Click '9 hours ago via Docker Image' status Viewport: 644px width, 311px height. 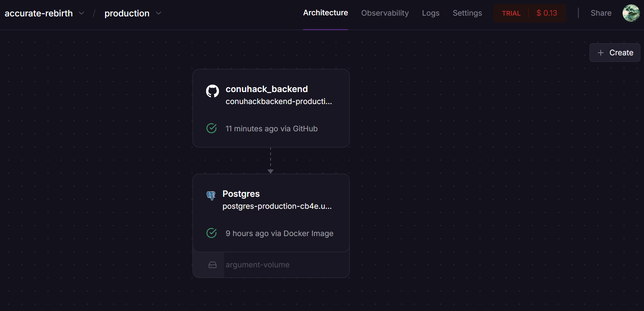pyautogui.click(x=279, y=234)
